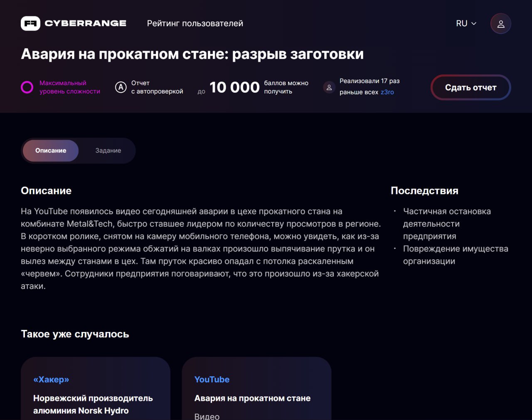Viewport: 532px width, 420px height.
Task: Click 'Повреждение имущества организации' list item
Action: tap(456, 255)
